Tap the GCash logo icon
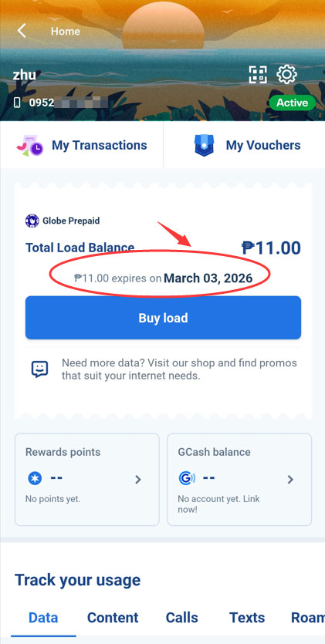 click(x=187, y=478)
